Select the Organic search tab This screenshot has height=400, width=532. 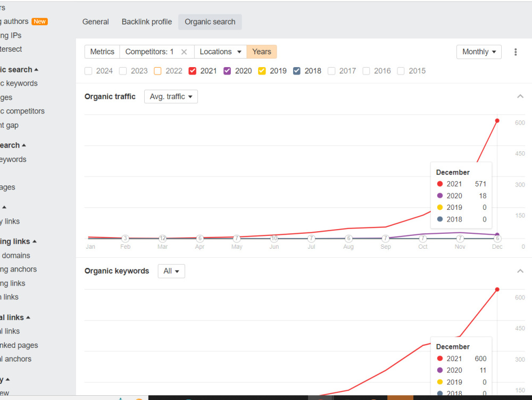(210, 22)
